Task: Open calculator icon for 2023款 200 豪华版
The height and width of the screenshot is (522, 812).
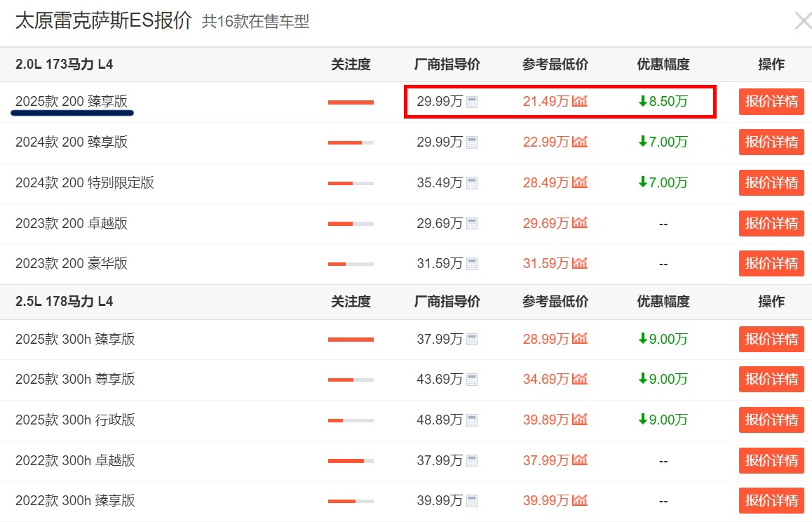Action: [472, 264]
